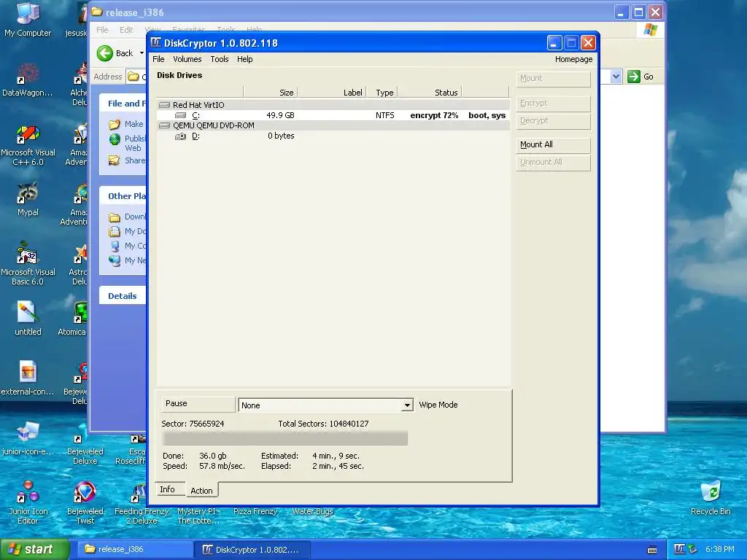Click DiskCryptor taskbar button
This screenshot has height=560, width=747.
pos(252,550)
